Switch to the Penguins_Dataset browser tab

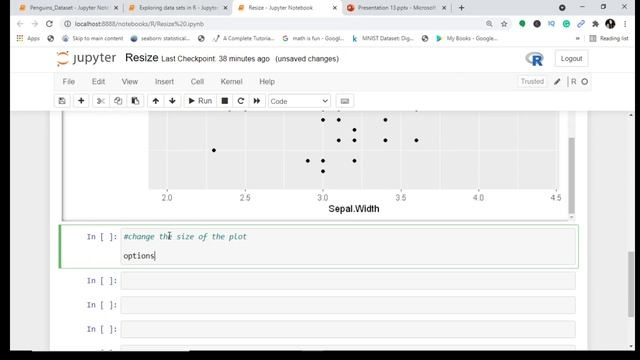click(68, 8)
